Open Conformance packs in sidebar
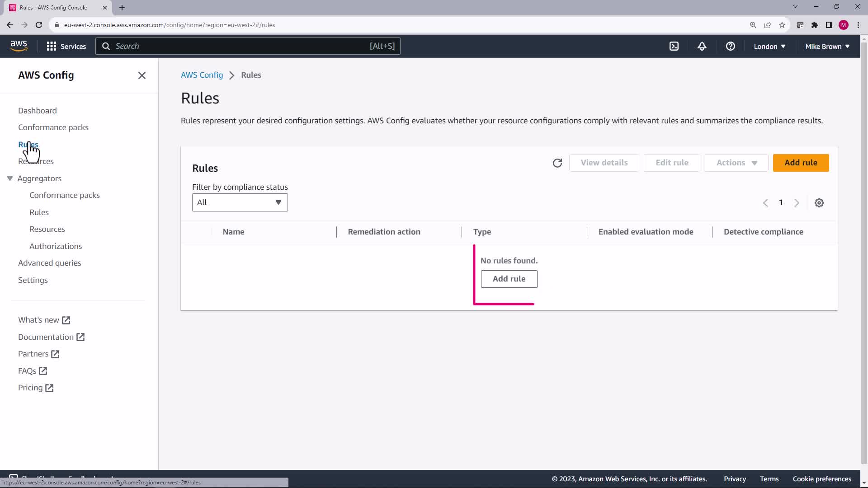868x488 pixels. (53, 127)
